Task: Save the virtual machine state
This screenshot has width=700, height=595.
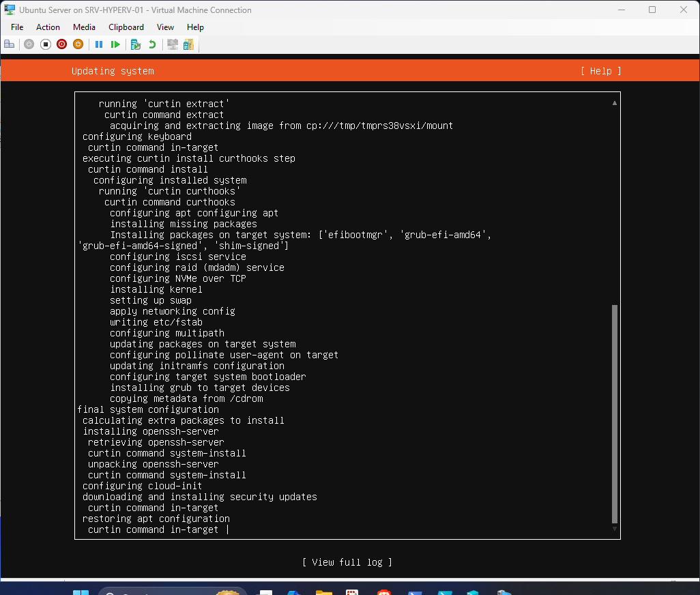Action: click(x=78, y=44)
